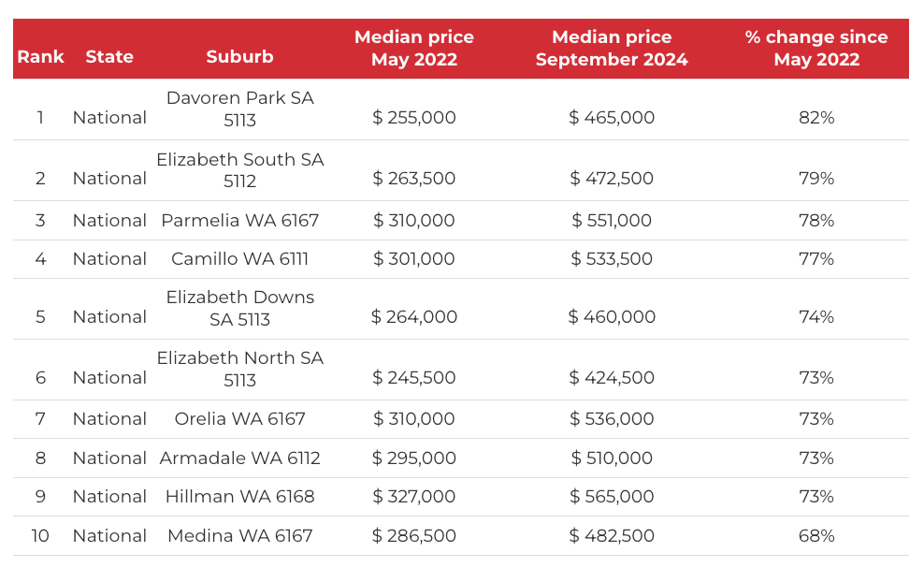Screen dimensions: 924x567
Task: Click the State column header
Action: [x=109, y=57]
